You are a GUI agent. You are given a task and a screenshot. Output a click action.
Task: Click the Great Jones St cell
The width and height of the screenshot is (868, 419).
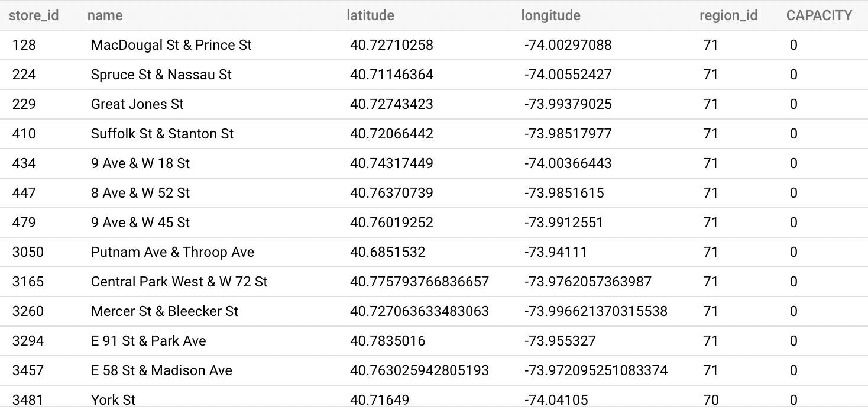(x=137, y=104)
